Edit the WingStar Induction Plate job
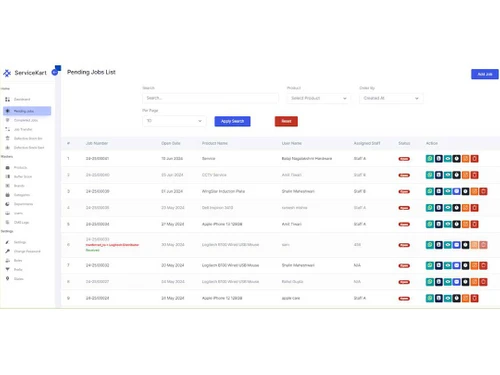 pyautogui.click(x=474, y=191)
